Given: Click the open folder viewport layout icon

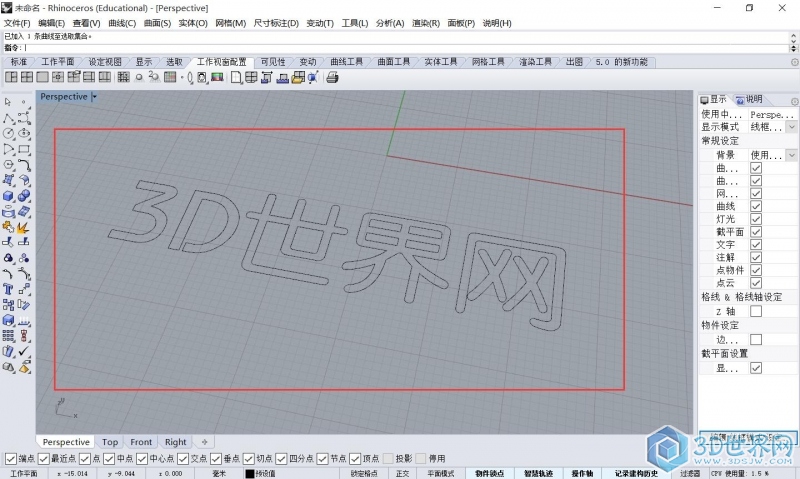Looking at the screenshot, I should 298,78.
